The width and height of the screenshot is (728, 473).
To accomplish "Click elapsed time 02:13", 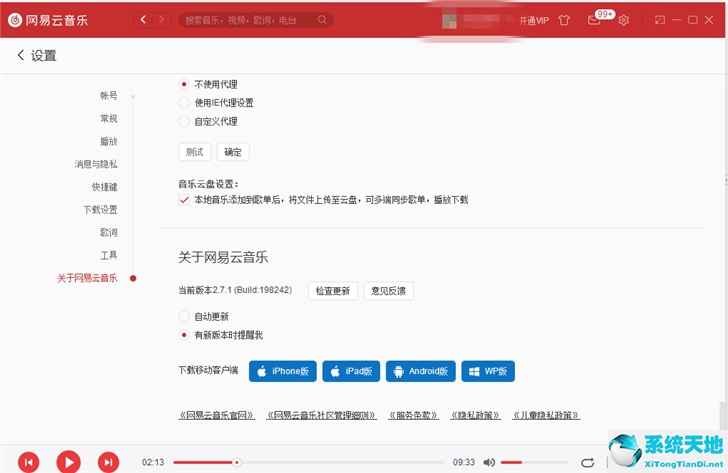I will click(153, 462).
